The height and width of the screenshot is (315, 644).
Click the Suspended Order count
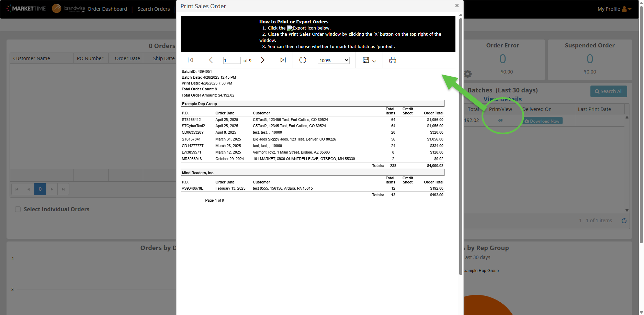[x=590, y=59]
